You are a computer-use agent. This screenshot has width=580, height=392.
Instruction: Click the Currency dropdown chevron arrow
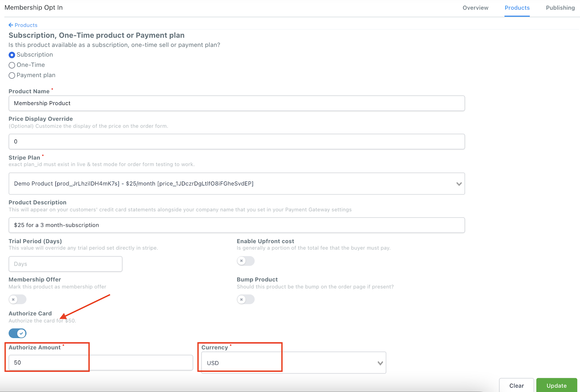pos(380,363)
